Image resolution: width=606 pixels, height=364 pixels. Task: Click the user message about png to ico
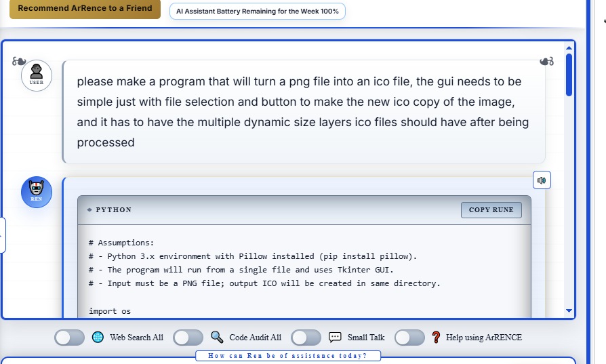pos(304,112)
